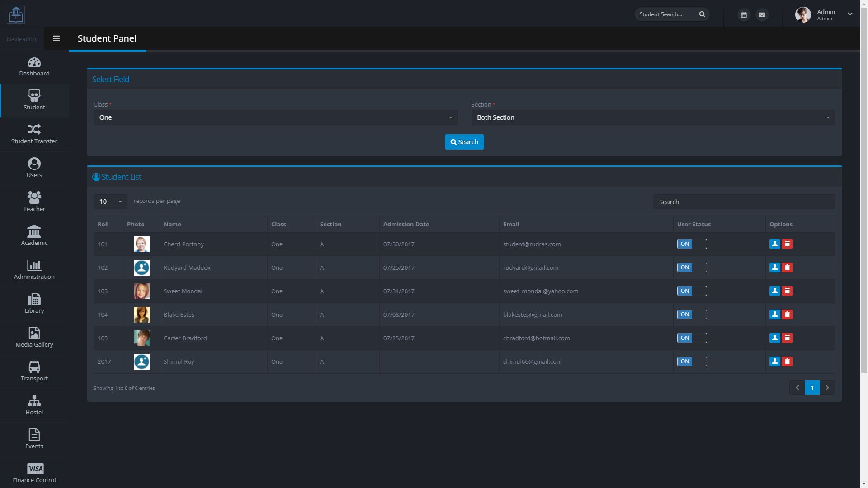Toggle user status for Sweet Mondal
Viewport: 868px width, 488px height.
pyautogui.click(x=692, y=291)
